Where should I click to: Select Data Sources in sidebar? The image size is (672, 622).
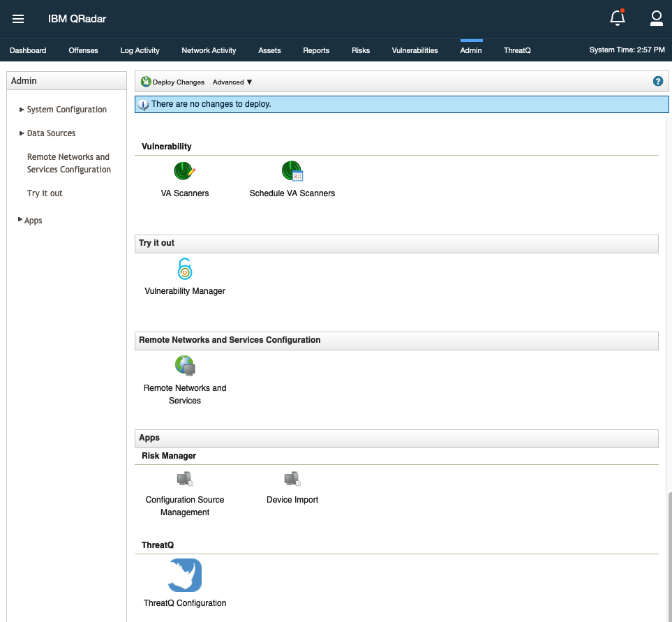click(x=51, y=133)
